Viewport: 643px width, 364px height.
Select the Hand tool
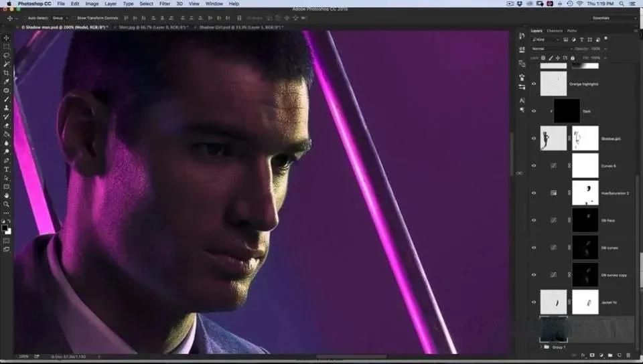(7, 195)
